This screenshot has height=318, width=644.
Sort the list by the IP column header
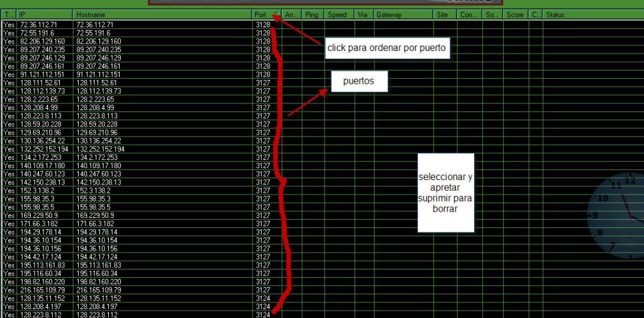45,14
